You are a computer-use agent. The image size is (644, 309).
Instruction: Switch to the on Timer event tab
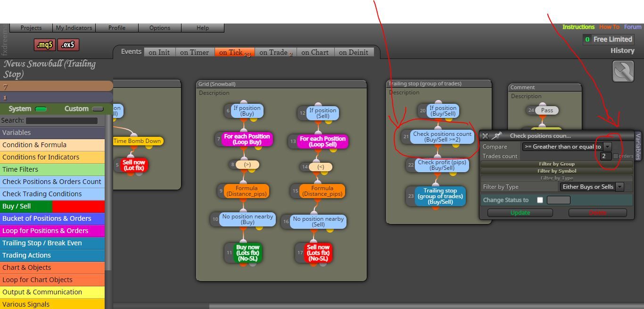[194, 52]
